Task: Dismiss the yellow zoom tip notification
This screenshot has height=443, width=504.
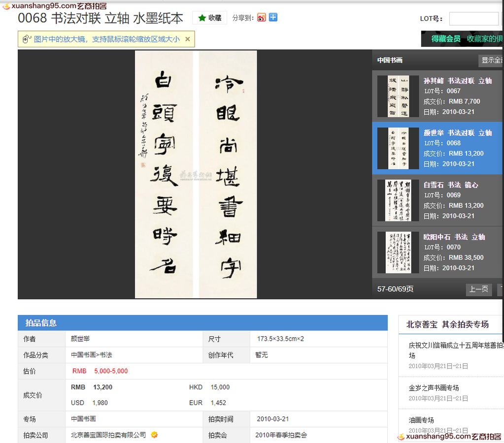Action: click(187, 38)
